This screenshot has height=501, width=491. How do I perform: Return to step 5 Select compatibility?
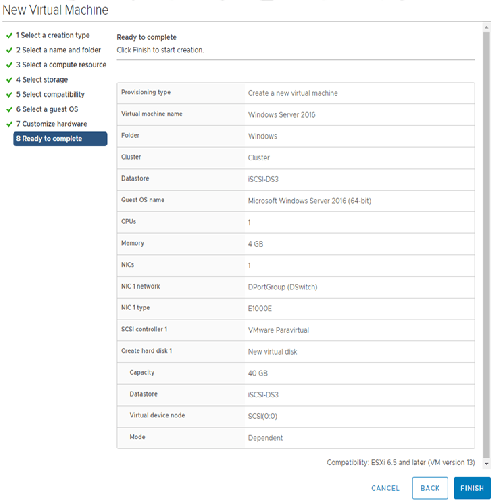click(50, 94)
